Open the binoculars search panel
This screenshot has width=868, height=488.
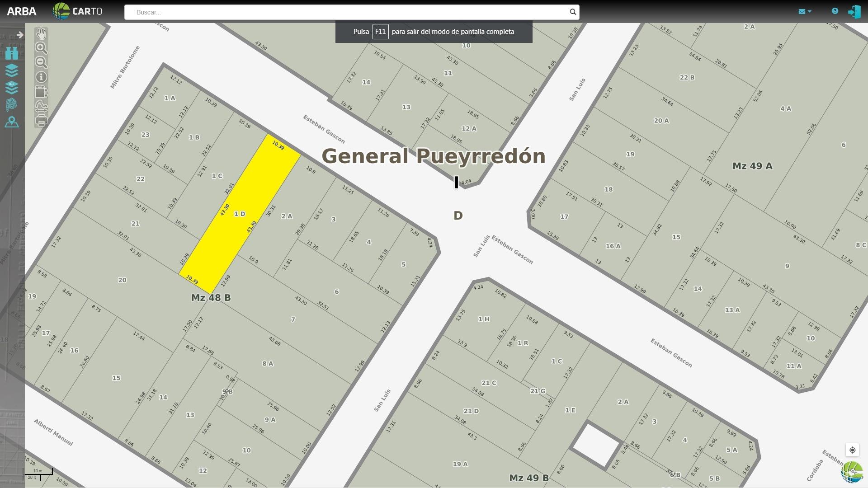point(12,53)
